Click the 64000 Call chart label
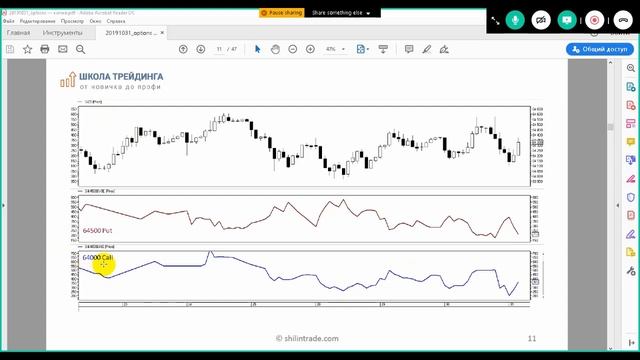Screen dimensions: 640x360 pyautogui.click(x=98, y=258)
